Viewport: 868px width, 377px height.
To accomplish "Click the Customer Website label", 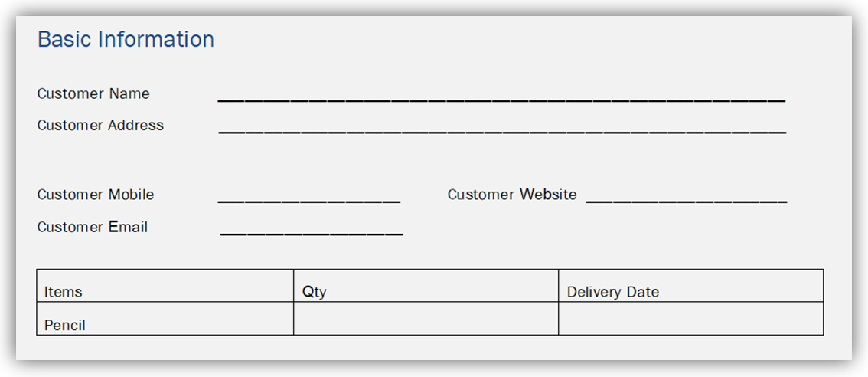I will 512,195.
